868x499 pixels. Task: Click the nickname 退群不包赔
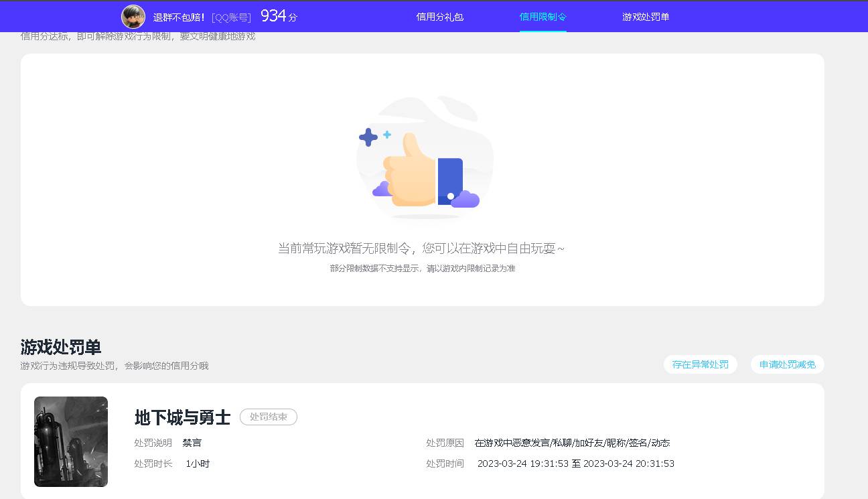click(177, 17)
